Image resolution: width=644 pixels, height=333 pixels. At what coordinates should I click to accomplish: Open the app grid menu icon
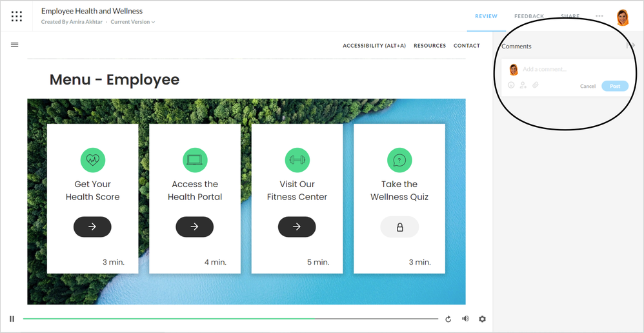tap(16, 16)
